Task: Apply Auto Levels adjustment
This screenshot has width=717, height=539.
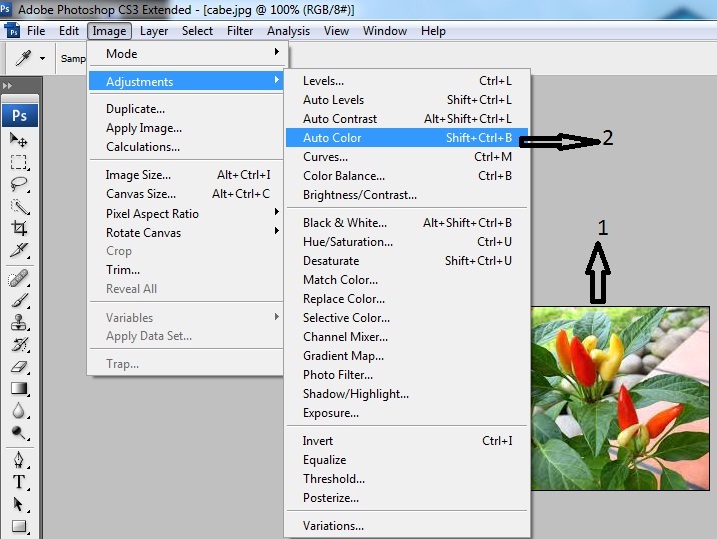Action: pyautogui.click(x=407, y=100)
